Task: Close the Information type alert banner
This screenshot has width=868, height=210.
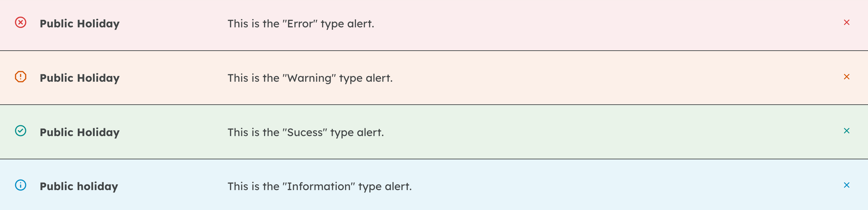Action: pos(846,185)
